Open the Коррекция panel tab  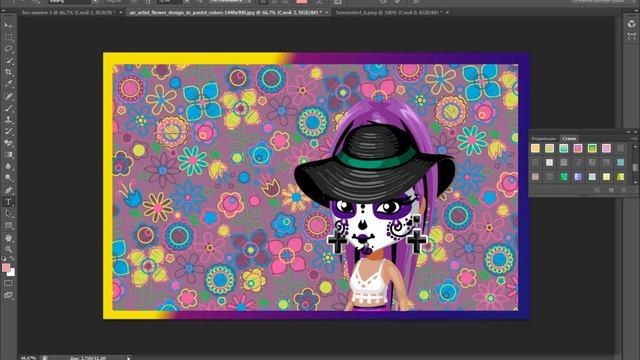pos(544,139)
